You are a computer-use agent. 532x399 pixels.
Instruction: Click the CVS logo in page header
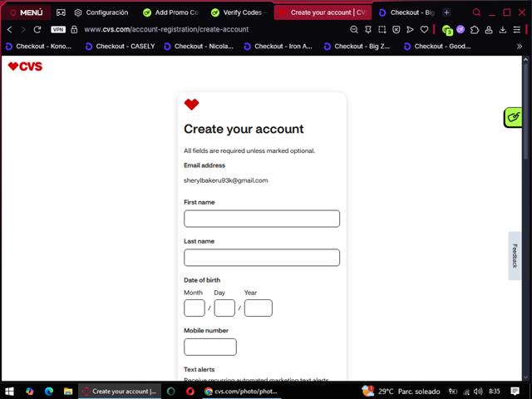tap(25, 66)
